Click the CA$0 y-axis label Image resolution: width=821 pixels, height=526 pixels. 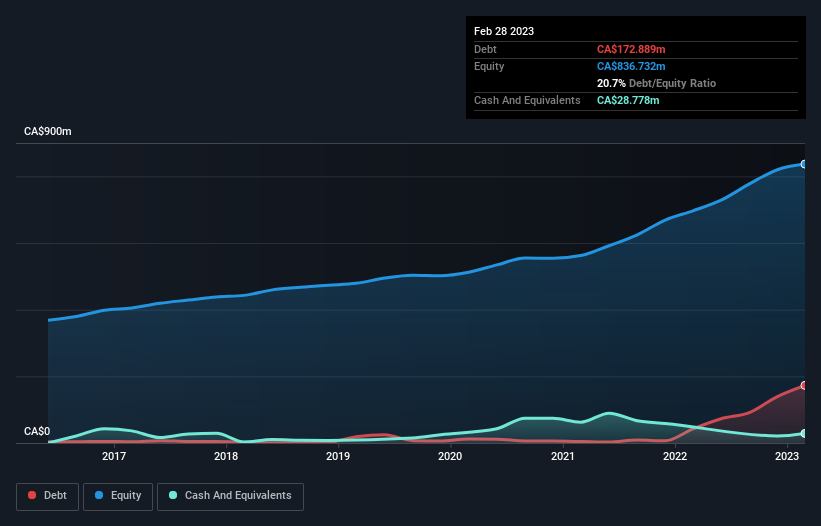click(37, 431)
